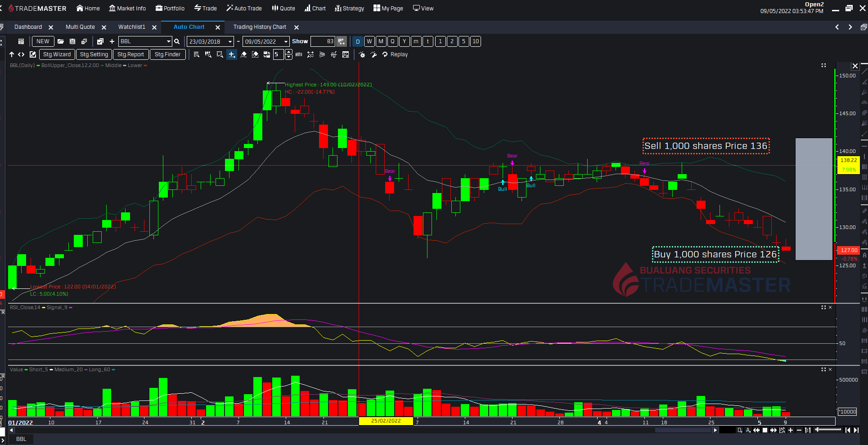868x445 pixels.
Task: Open the Portfolio menu
Action: tap(170, 8)
